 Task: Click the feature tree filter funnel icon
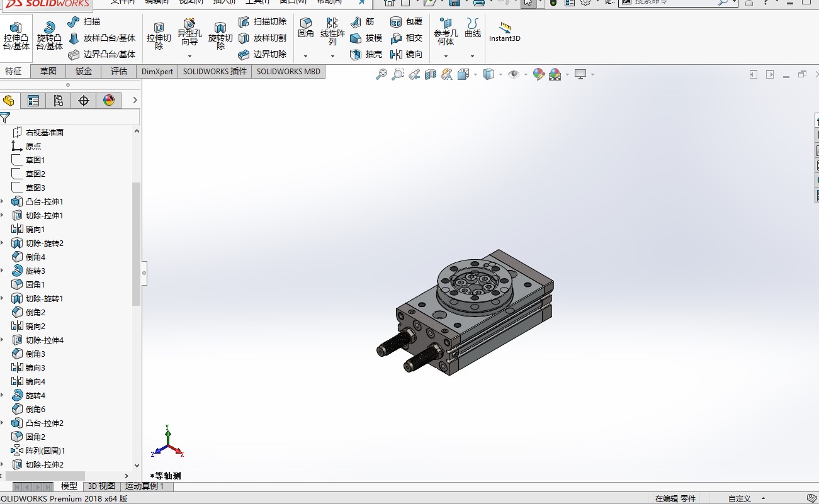[x=5, y=117]
